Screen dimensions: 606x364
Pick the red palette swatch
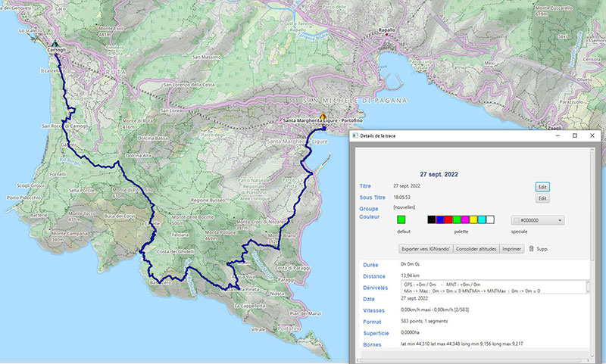(x=448, y=219)
